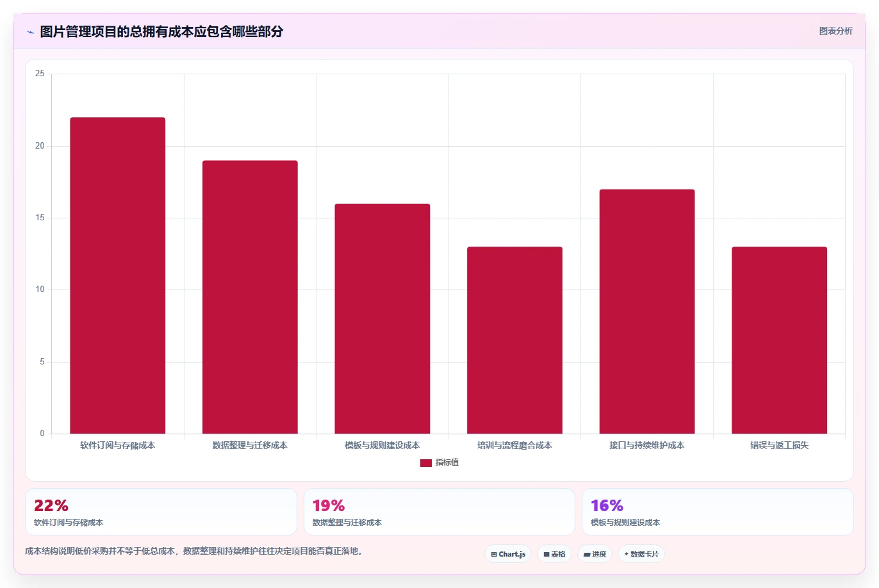
Task: Click the 接口与持续维护成本 x-axis label
Action: coord(647,445)
